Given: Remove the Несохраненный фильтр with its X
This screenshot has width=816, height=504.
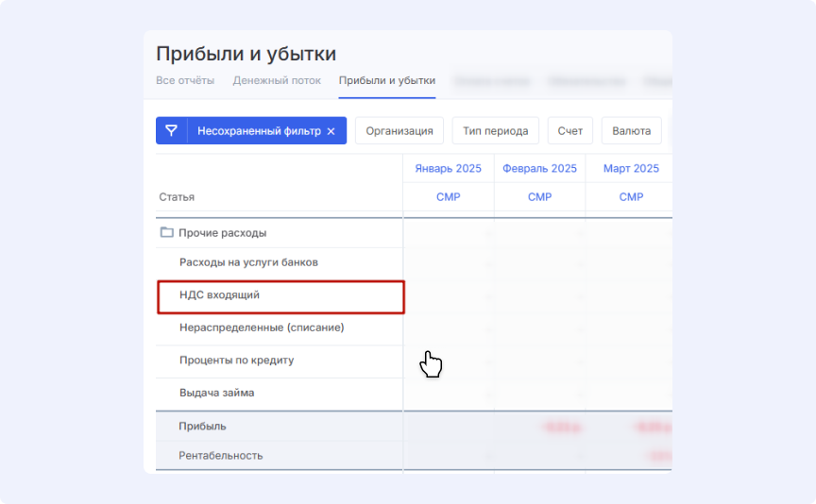Looking at the screenshot, I should click(x=331, y=131).
